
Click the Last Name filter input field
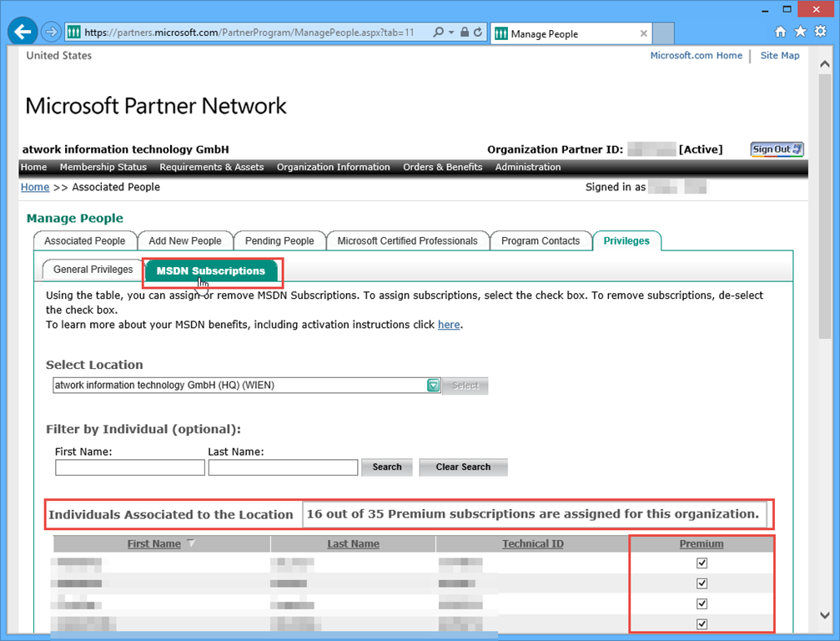(283, 467)
